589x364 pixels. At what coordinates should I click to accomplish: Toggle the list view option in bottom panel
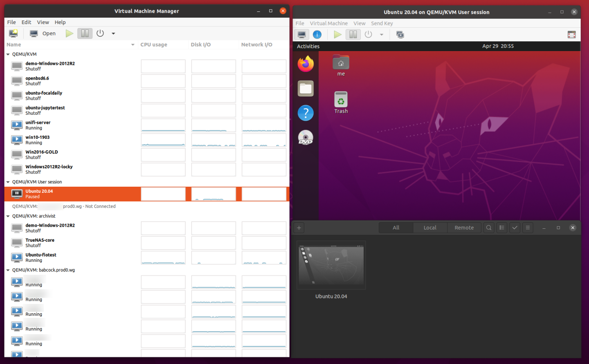(x=501, y=228)
